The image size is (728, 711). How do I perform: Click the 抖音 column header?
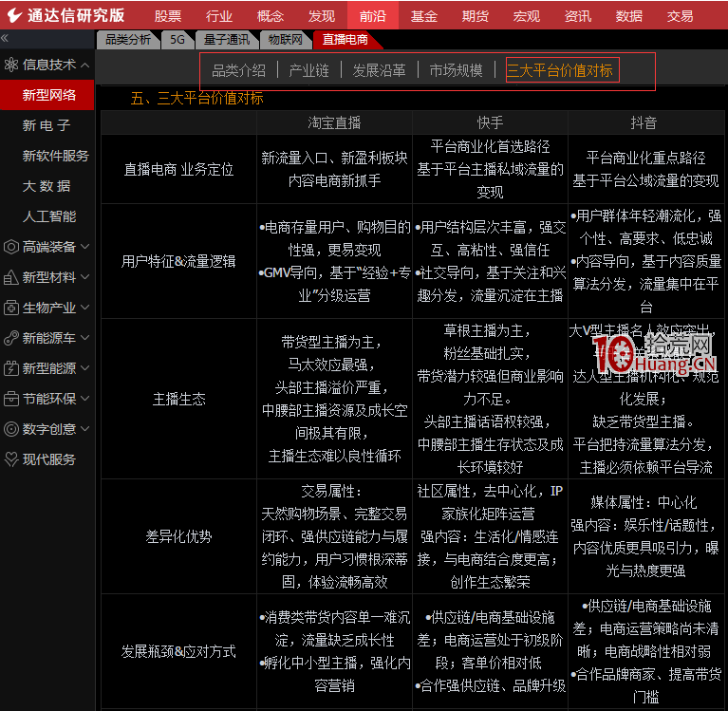644,122
